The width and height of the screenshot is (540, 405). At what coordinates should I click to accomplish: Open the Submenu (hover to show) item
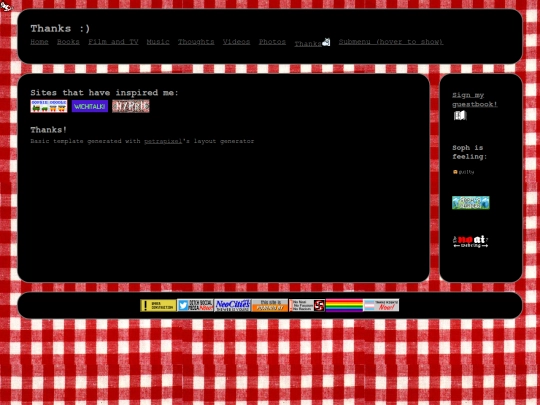click(391, 42)
